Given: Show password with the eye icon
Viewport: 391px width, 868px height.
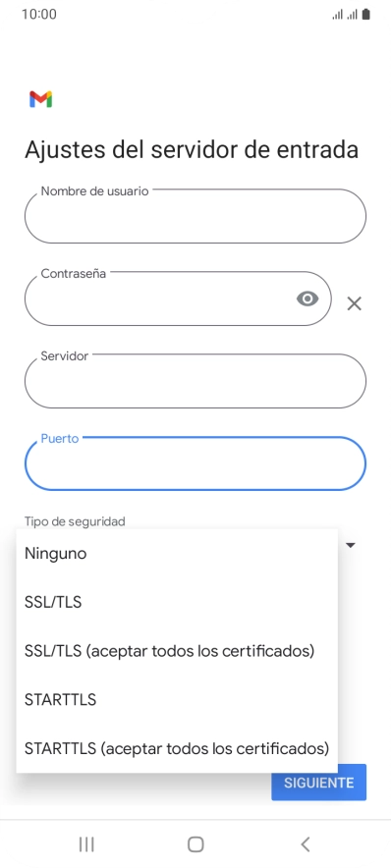Looking at the screenshot, I should click(307, 298).
